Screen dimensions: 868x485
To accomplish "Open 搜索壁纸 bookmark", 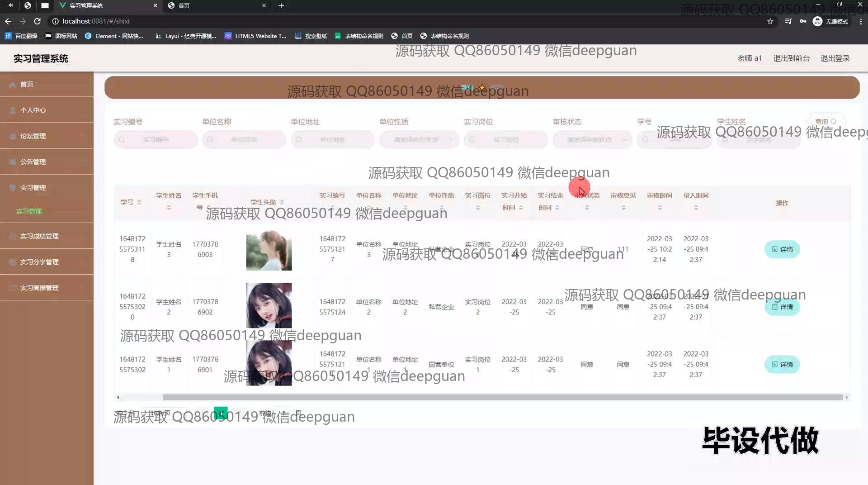I will [311, 36].
